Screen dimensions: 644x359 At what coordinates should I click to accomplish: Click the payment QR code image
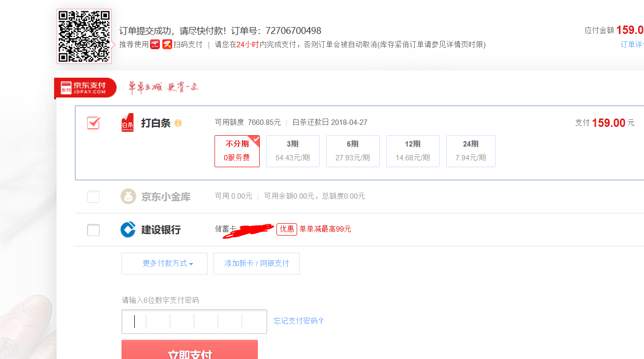pyautogui.click(x=84, y=36)
